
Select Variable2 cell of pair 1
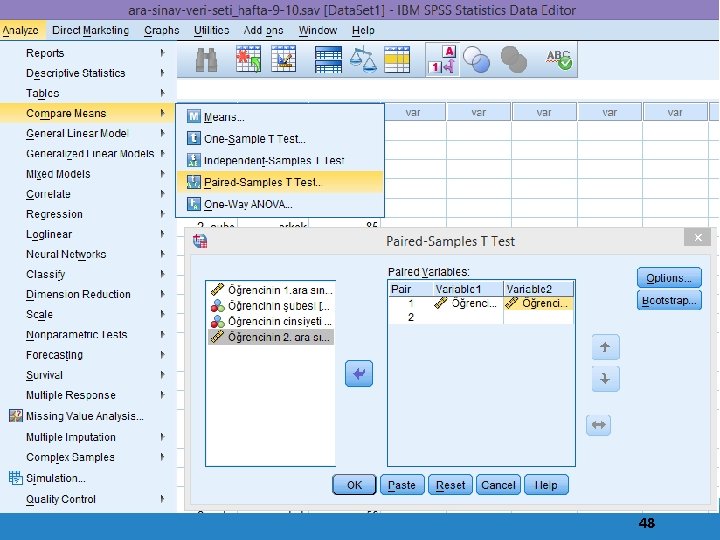pyautogui.click(x=538, y=303)
